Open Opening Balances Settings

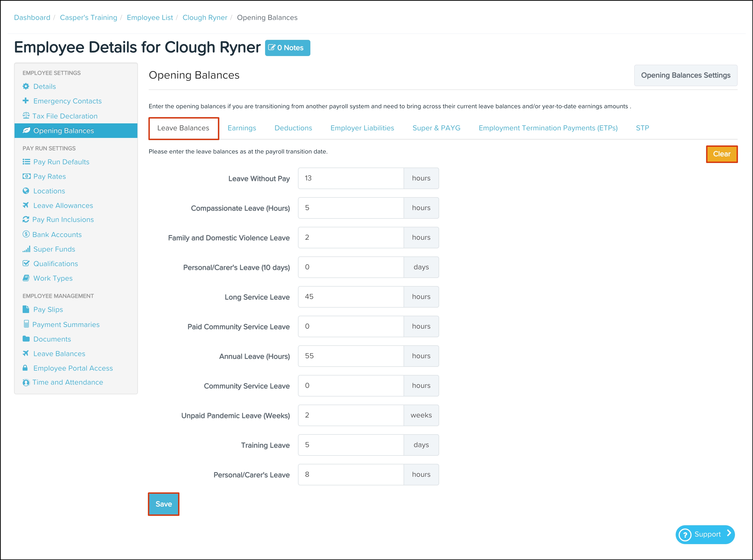point(685,75)
